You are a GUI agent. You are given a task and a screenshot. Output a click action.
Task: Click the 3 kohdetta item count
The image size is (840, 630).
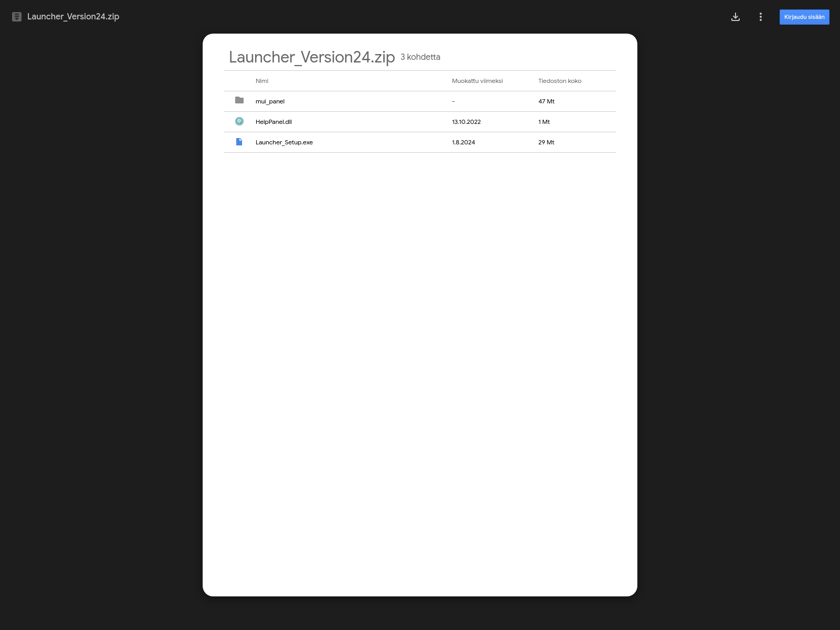[421, 57]
